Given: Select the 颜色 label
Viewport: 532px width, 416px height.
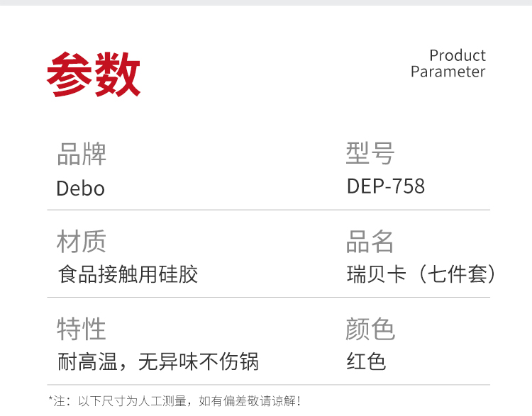Looking at the screenshot, I should 370,330.
